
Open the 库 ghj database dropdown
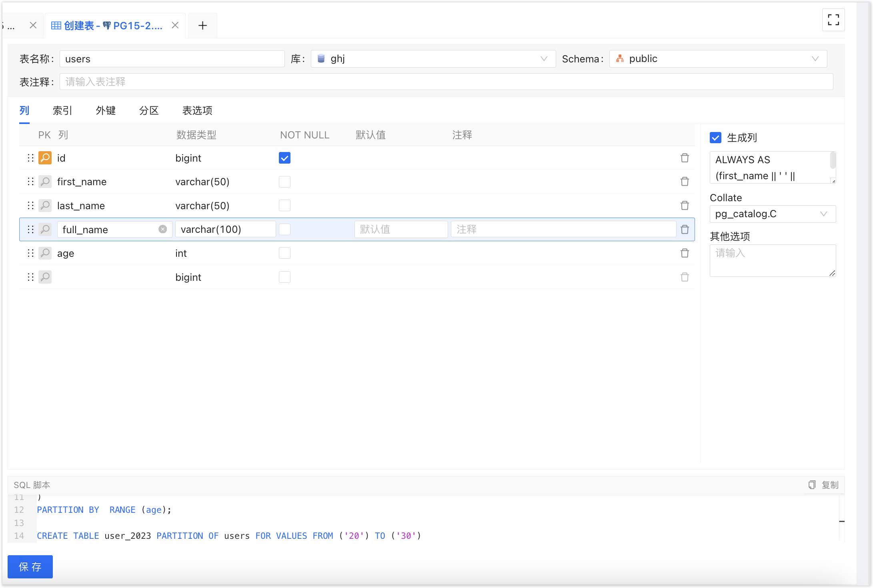click(x=433, y=59)
